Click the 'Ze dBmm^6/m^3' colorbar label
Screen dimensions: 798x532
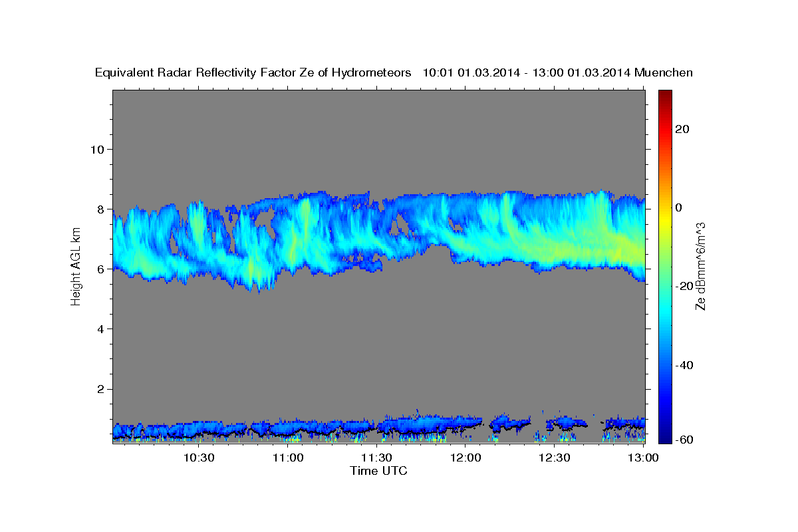point(700,266)
